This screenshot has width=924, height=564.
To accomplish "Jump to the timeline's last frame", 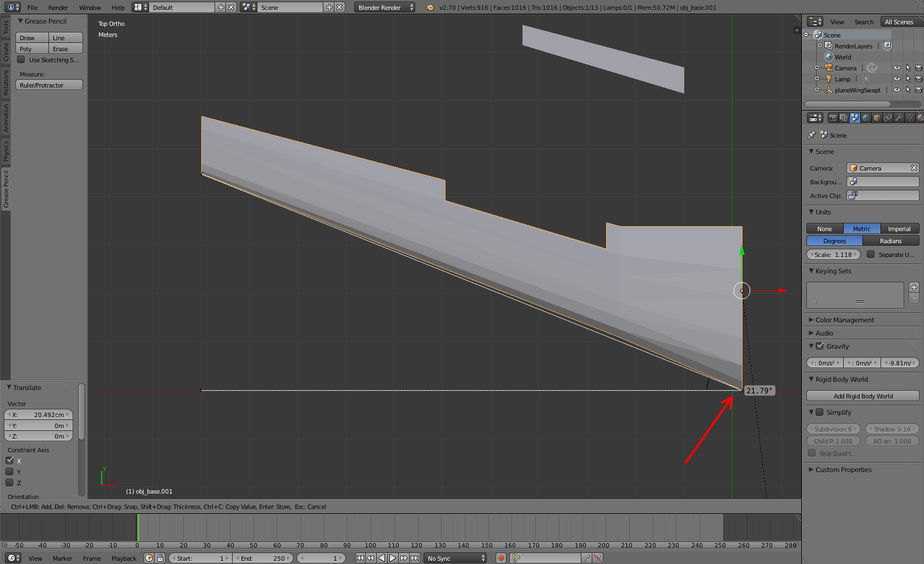I will [x=415, y=558].
